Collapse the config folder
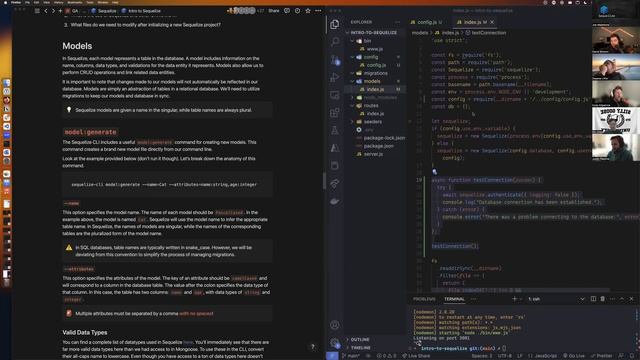The width and height of the screenshot is (640, 360). (x=352, y=57)
